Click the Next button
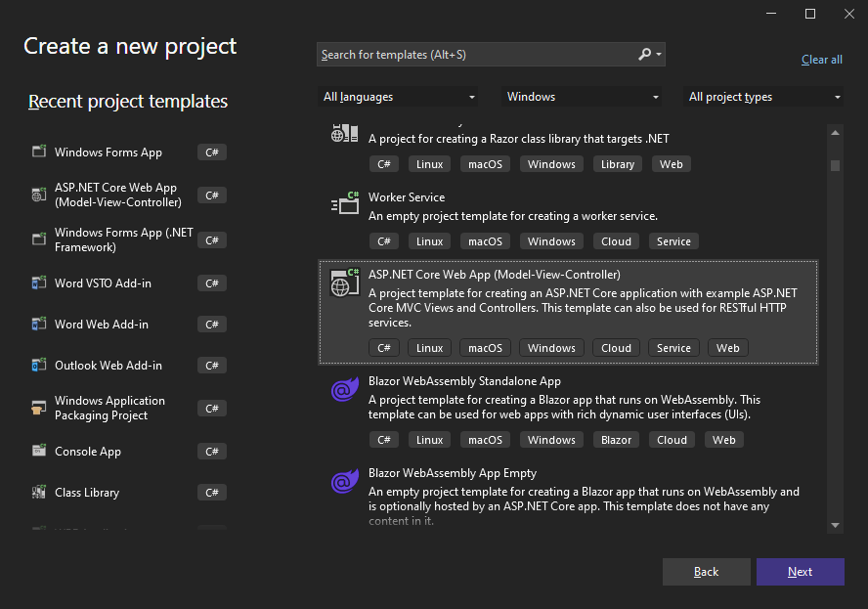 (x=801, y=571)
